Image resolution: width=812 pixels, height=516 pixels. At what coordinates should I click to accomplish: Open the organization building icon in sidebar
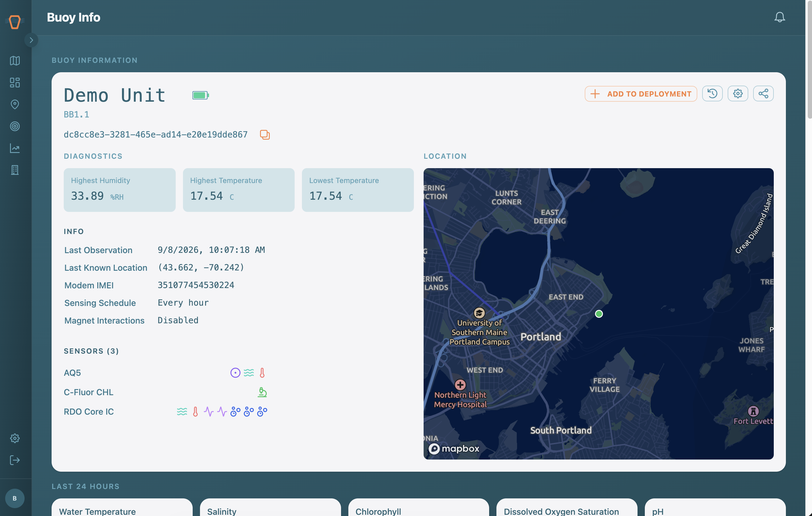point(15,170)
